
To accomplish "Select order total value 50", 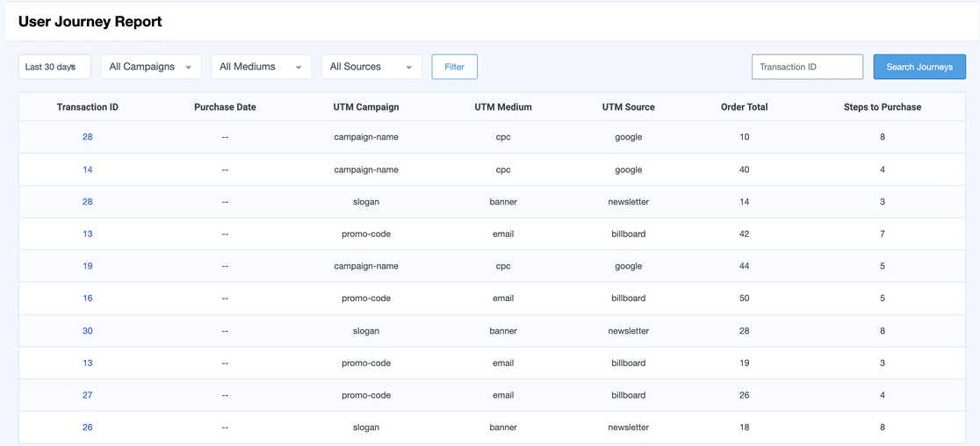I will coord(745,298).
